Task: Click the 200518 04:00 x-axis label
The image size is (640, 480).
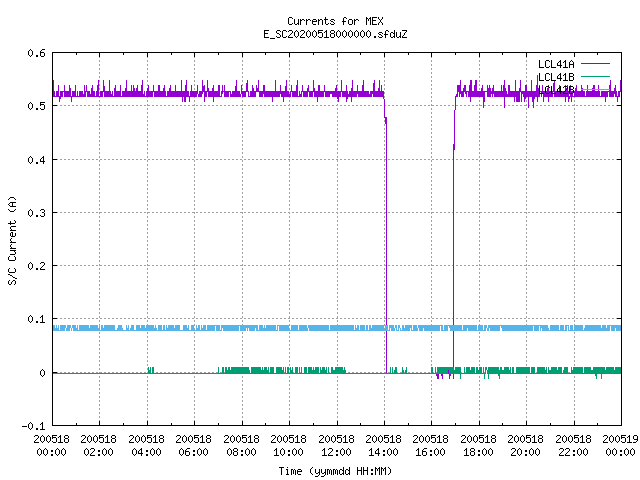Action: (146, 446)
